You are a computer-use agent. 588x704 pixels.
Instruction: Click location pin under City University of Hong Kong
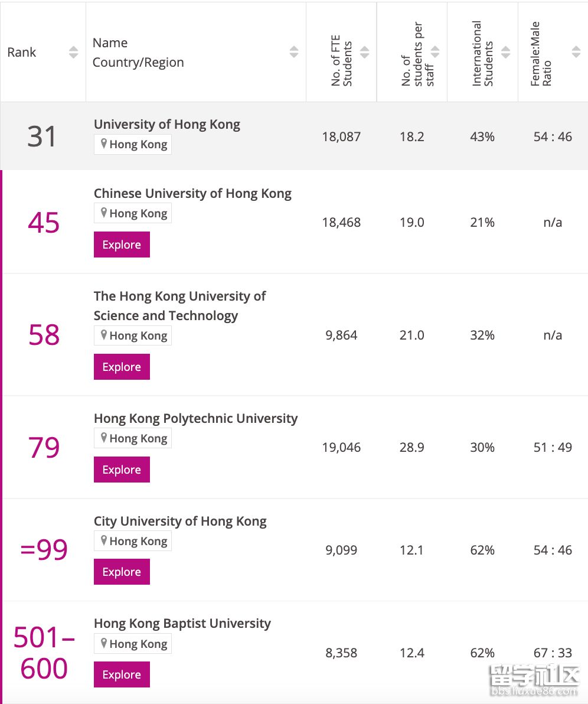[104, 540]
